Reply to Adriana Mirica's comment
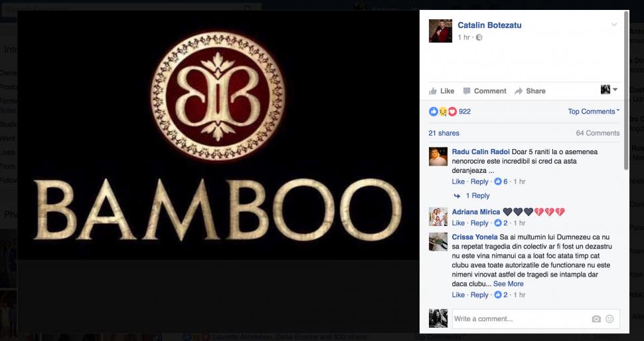The height and width of the screenshot is (341, 644). tap(479, 223)
